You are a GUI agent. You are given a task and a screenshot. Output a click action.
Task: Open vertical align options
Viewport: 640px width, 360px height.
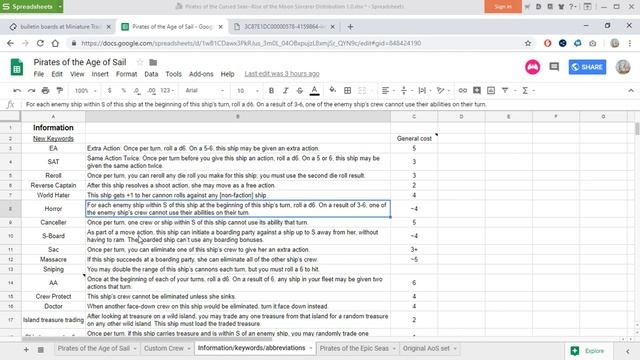coord(406,91)
